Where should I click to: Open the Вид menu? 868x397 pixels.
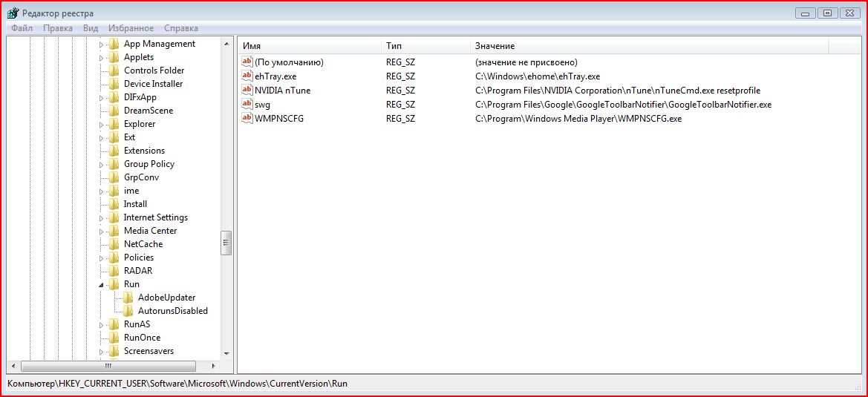click(x=91, y=28)
